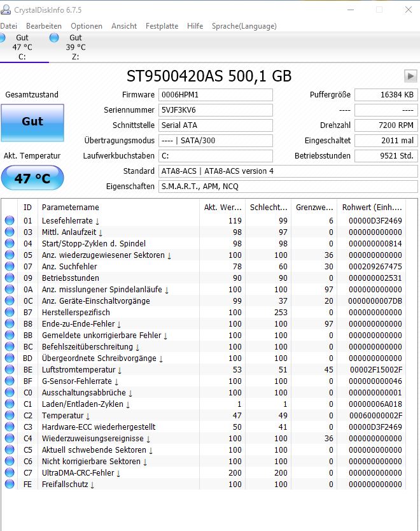Image resolution: width=420 pixels, height=531 pixels.
Task: Open the Ansicht menu
Action: point(124,26)
